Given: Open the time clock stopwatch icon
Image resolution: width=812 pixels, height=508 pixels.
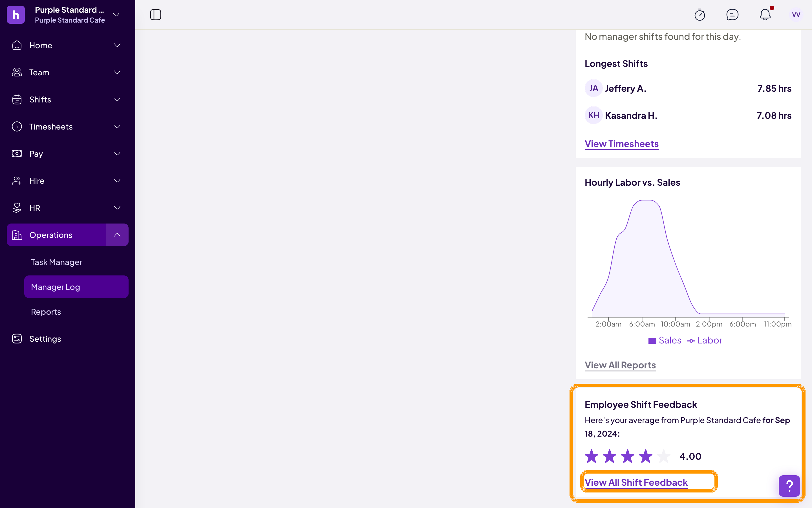Looking at the screenshot, I should point(700,15).
